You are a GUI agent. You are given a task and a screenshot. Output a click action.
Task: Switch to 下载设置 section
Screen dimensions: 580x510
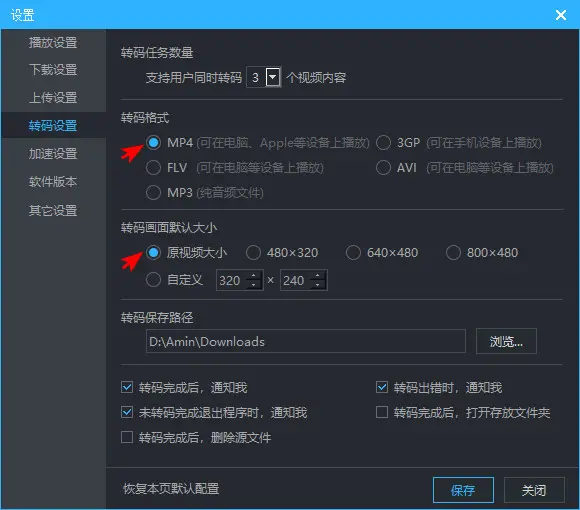tap(53, 70)
